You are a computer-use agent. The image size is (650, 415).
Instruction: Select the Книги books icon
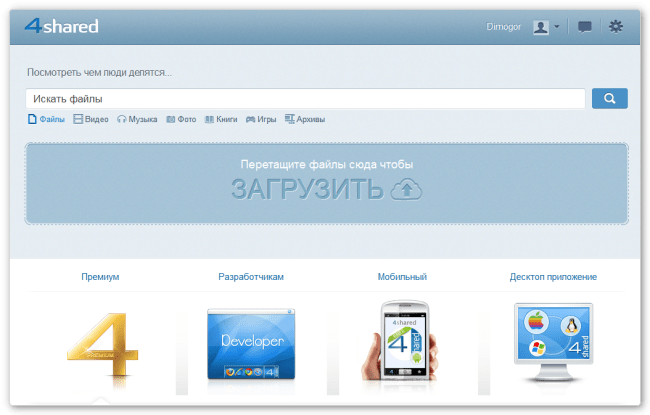click(x=209, y=119)
